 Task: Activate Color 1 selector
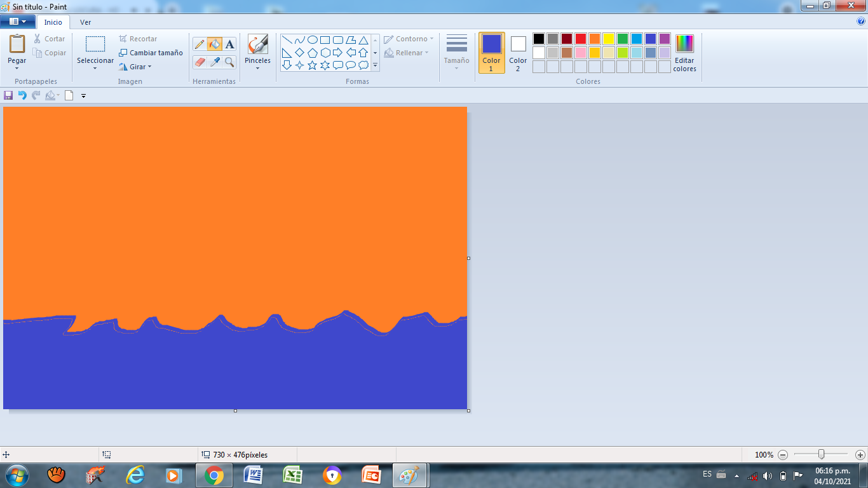pyautogui.click(x=491, y=53)
